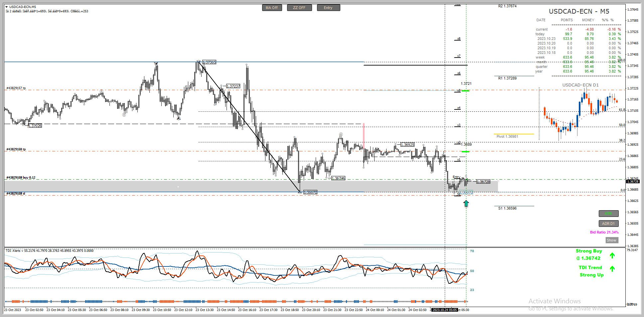Screen dimensions: 644x317
Task: Select the #43829157 tp order label
Action: coord(16,88)
